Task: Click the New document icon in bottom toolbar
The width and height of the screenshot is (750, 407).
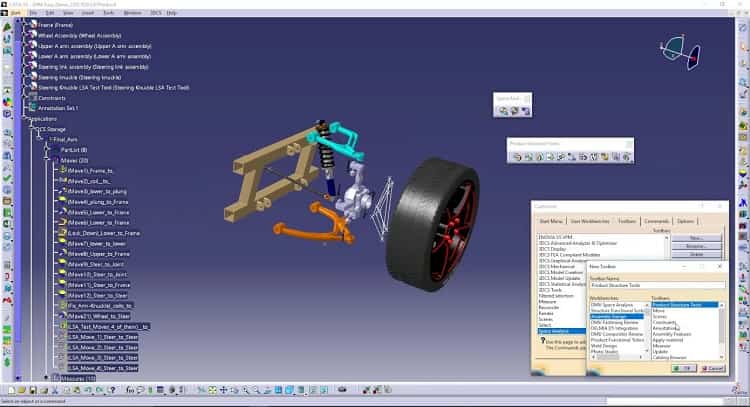Action: (x=11, y=390)
